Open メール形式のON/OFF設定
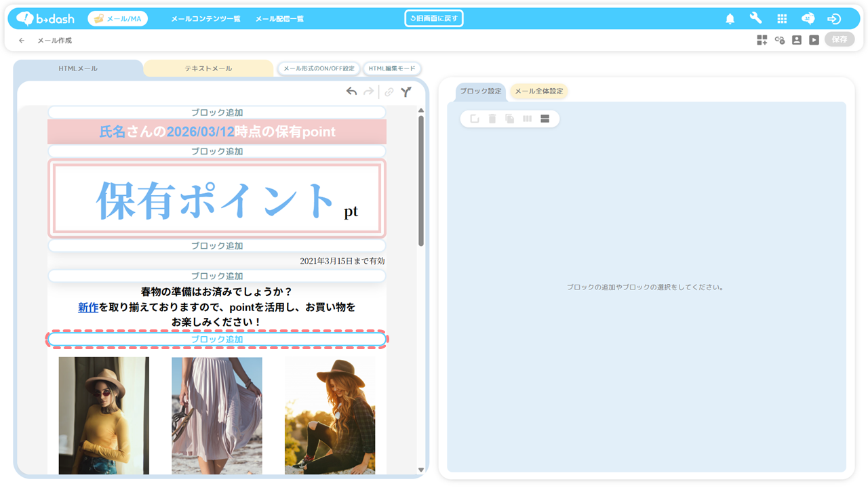The image size is (868, 488). pyautogui.click(x=319, y=68)
